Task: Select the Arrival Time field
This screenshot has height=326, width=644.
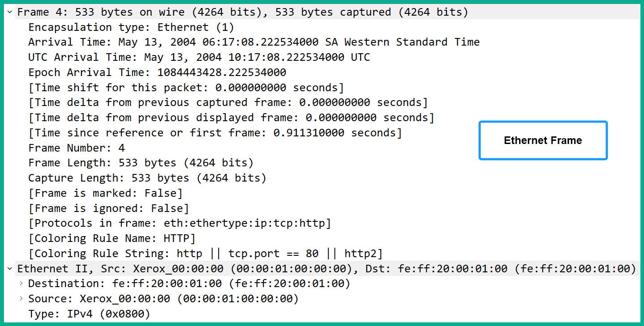Action: click(254, 42)
